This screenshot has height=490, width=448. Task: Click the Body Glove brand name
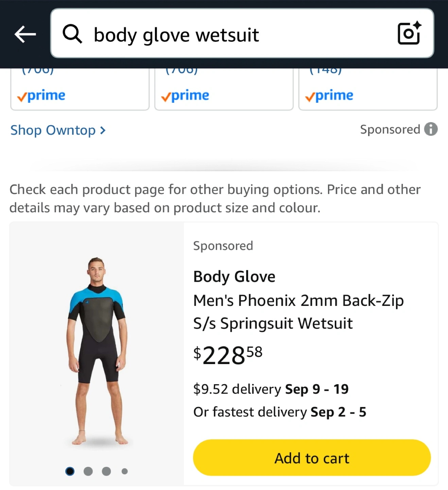tap(234, 276)
